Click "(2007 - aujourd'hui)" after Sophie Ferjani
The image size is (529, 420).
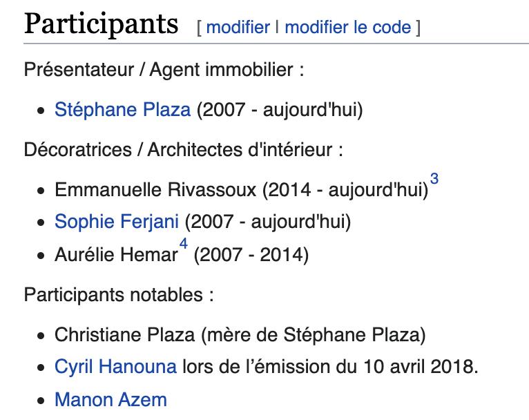coord(267,222)
